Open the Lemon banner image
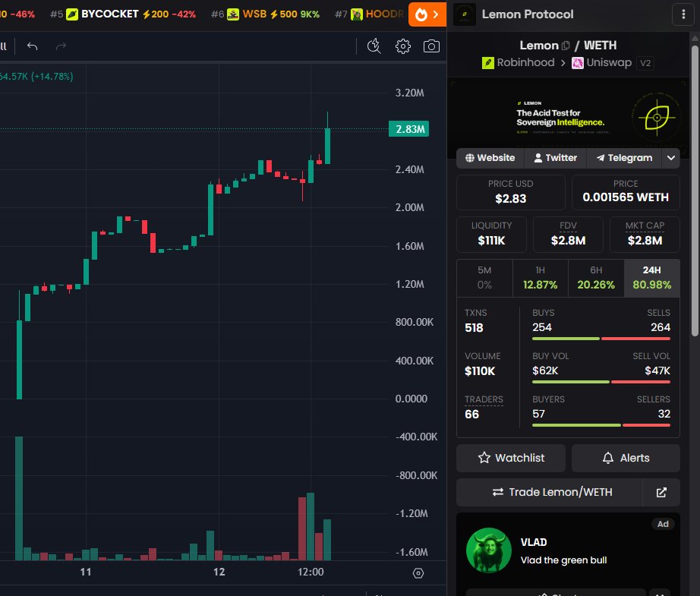 [568, 117]
